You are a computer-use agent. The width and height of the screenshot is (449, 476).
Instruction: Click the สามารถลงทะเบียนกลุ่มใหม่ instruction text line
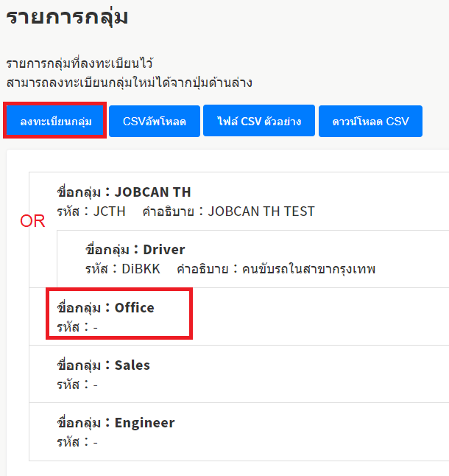[129, 82]
